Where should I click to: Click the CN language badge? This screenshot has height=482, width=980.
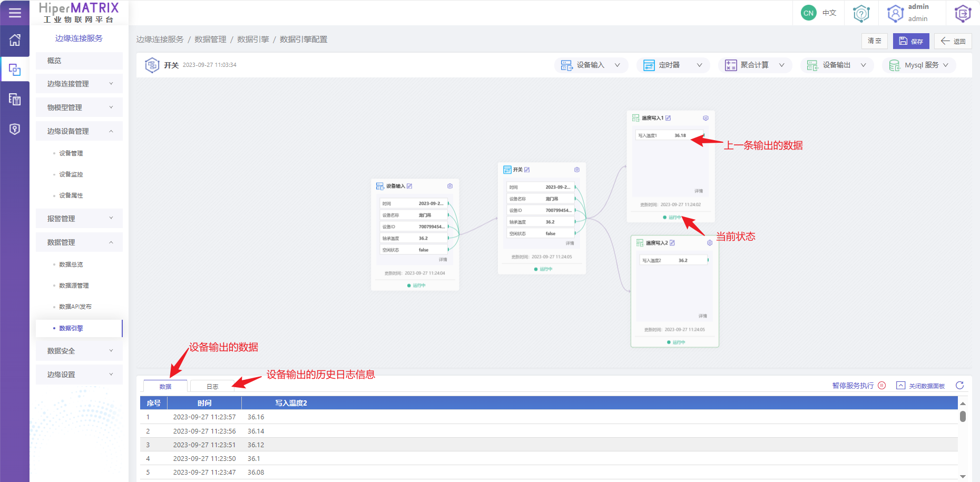click(808, 13)
